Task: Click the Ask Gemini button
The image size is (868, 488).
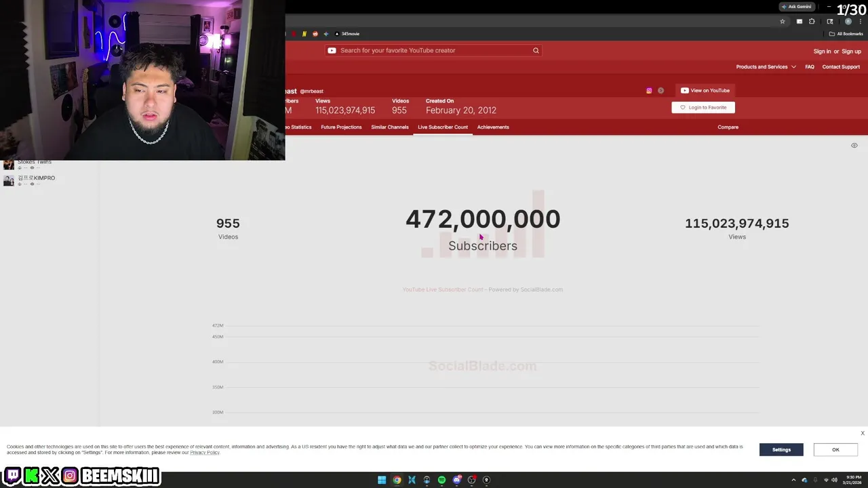Action: coord(796,7)
